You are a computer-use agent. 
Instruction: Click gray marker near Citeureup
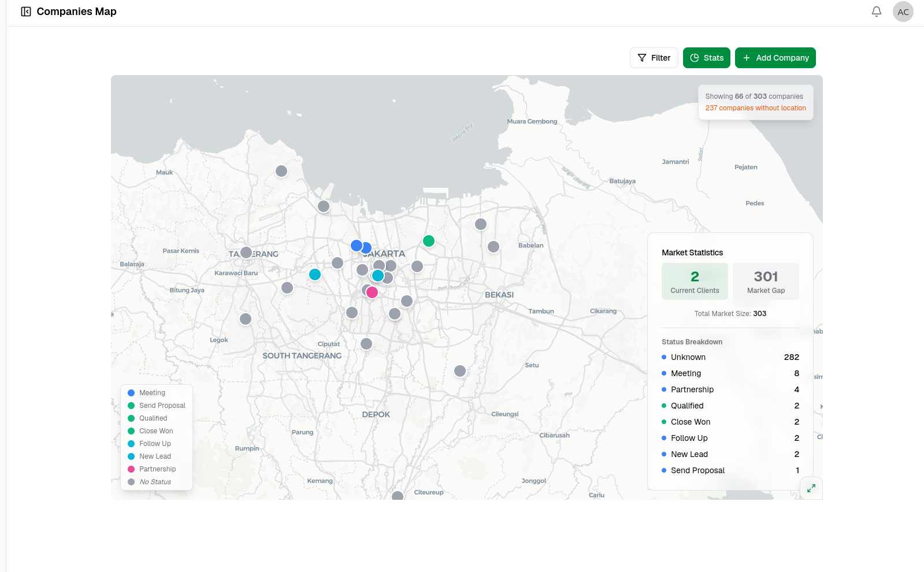(x=398, y=496)
